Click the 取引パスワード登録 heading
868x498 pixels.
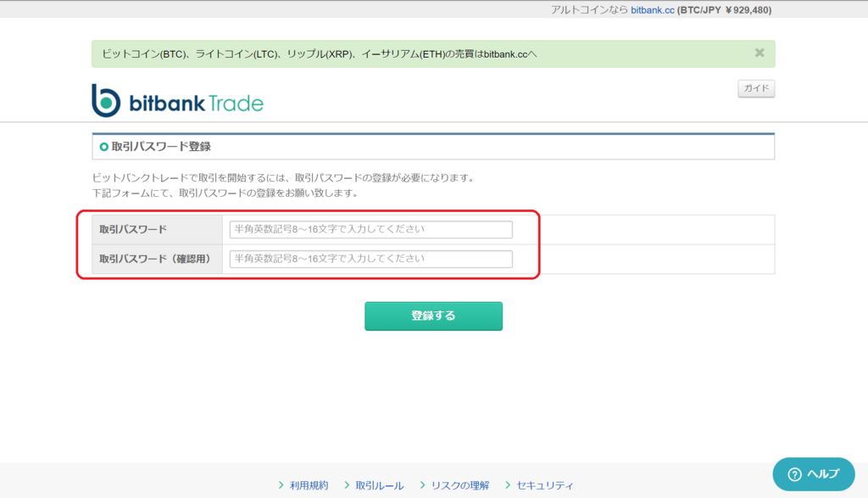[x=160, y=147]
